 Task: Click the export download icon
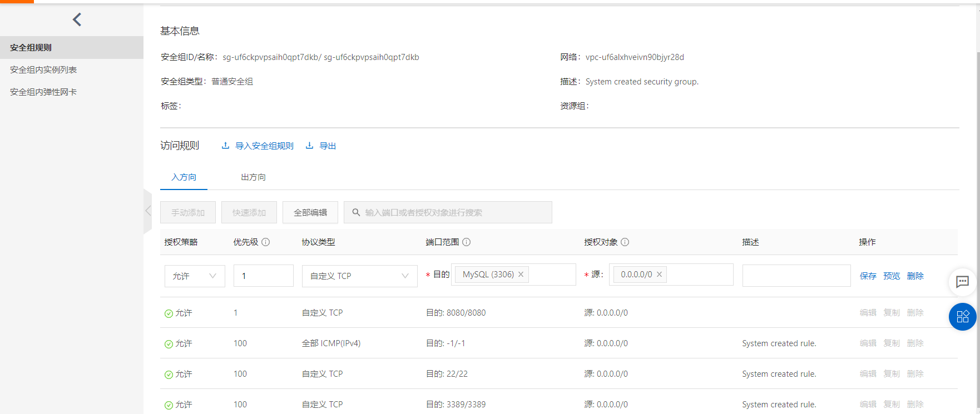coord(309,146)
